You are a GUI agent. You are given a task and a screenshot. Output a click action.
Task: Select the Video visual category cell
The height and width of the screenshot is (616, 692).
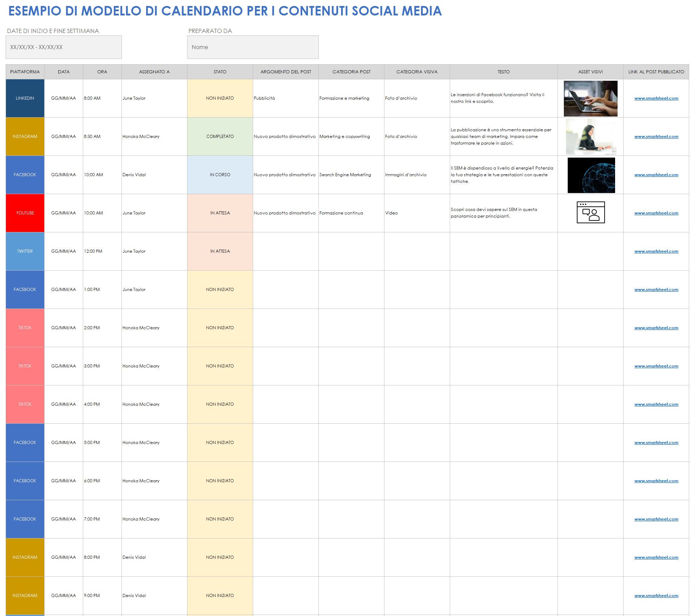[x=417, y=213]
